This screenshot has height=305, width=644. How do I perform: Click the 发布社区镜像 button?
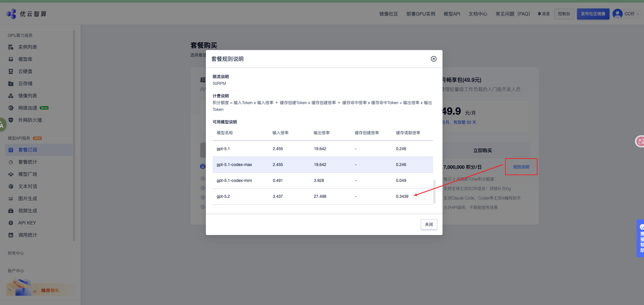593,14
